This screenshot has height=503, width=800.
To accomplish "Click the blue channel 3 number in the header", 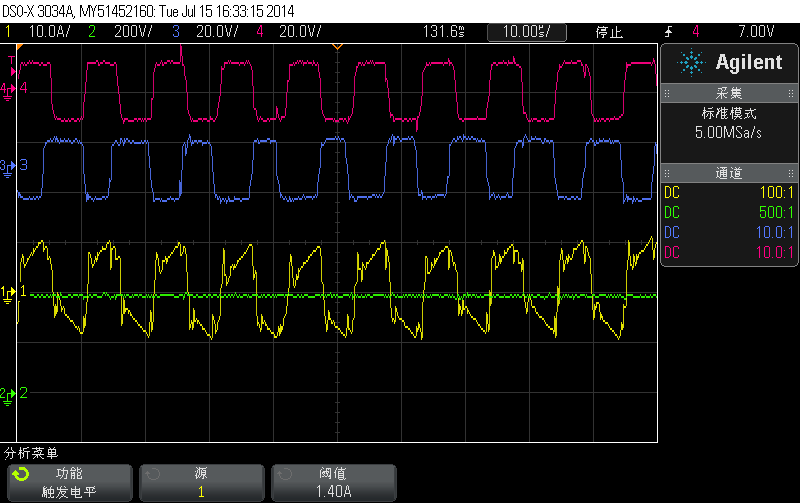I will tap(176, 32).
